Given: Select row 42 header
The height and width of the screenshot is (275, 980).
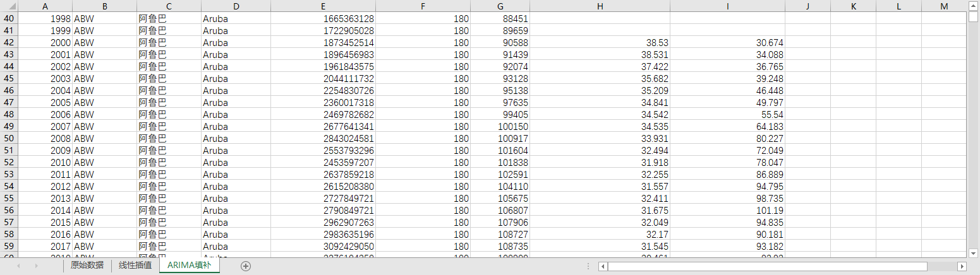Looking at the screenshot, I should tap(9, 42).
